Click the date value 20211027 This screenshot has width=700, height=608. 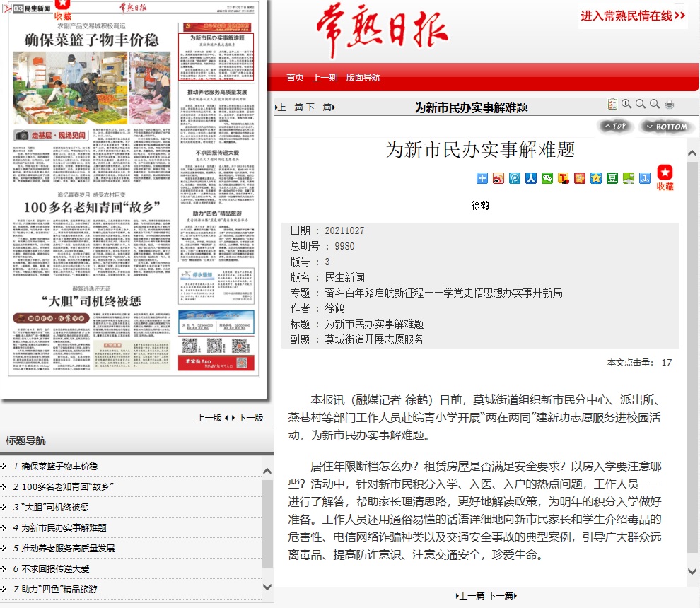344,230
